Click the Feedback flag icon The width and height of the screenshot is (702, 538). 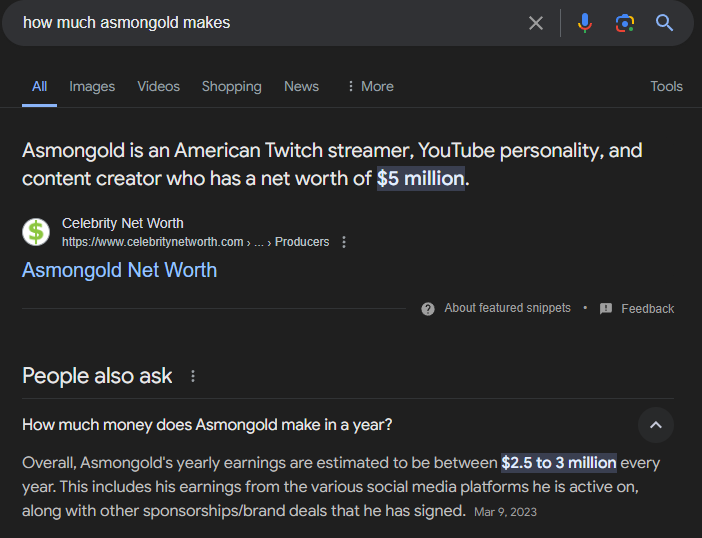[x=606, y=309]
